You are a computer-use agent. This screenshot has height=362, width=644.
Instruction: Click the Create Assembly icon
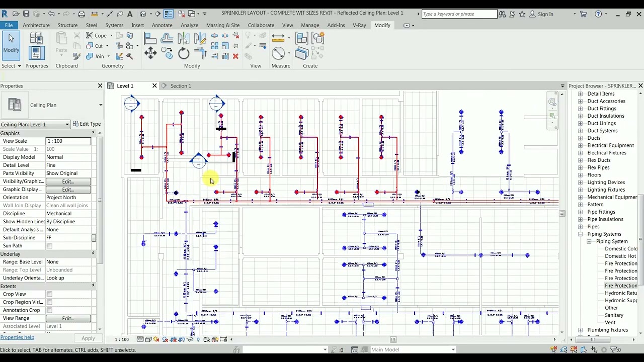[x=301, y=38]
